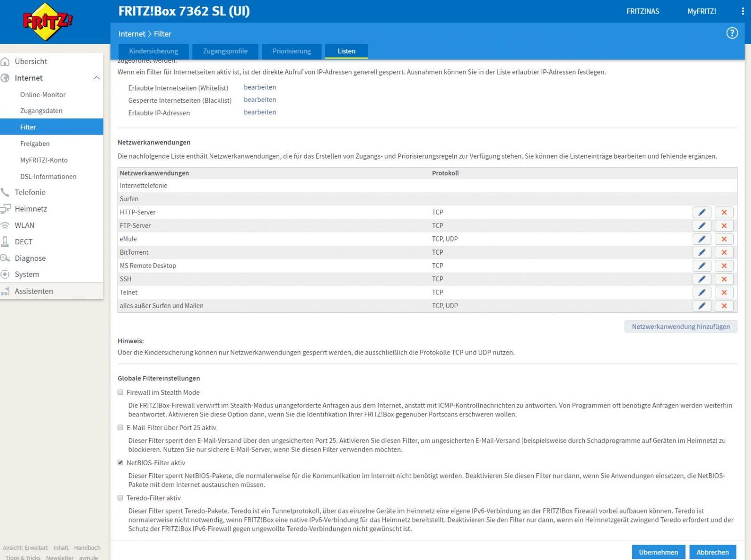Image resolution: width=751 pixels, height=560 pixels.
Task: Select the Surfen table row
Action: (427, 199)
